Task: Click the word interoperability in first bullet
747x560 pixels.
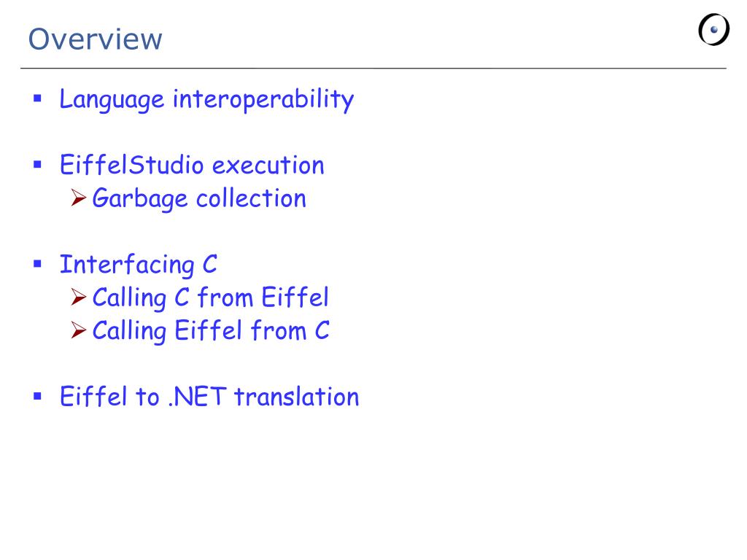Action: [263, 100]
